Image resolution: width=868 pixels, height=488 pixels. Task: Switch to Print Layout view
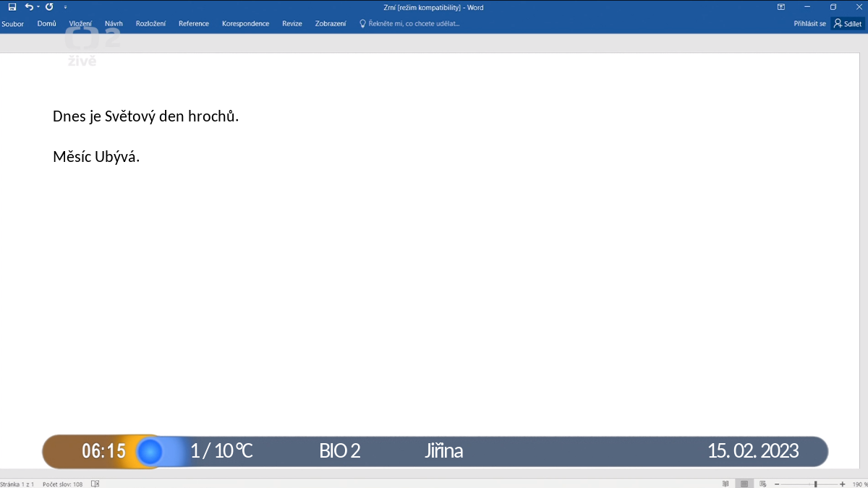pos(744,484)
